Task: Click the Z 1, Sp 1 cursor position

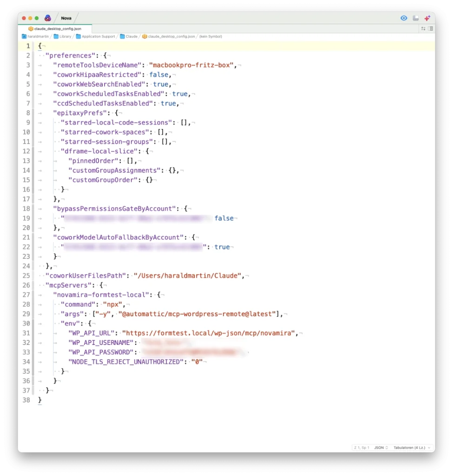Action: point(361,448)
